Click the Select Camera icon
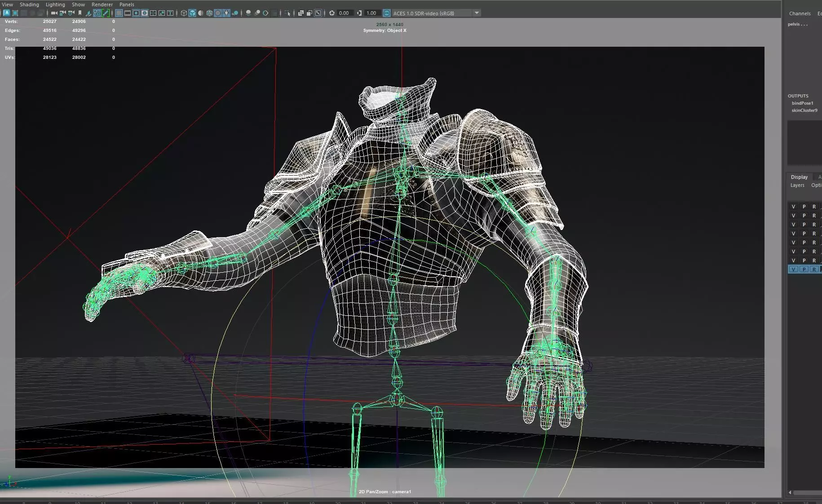Image resolution: width=822 pixels, height=504 pixels. pos(54,13)
